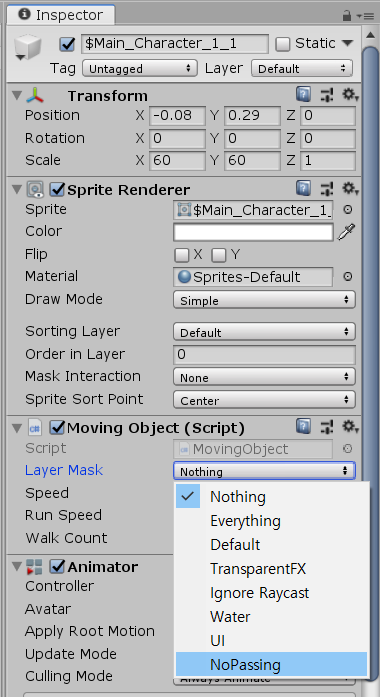The height and width of the screenshot is (697, 380).
Task: Click the Rotation Z value field
Action: (x=328, y=138)
